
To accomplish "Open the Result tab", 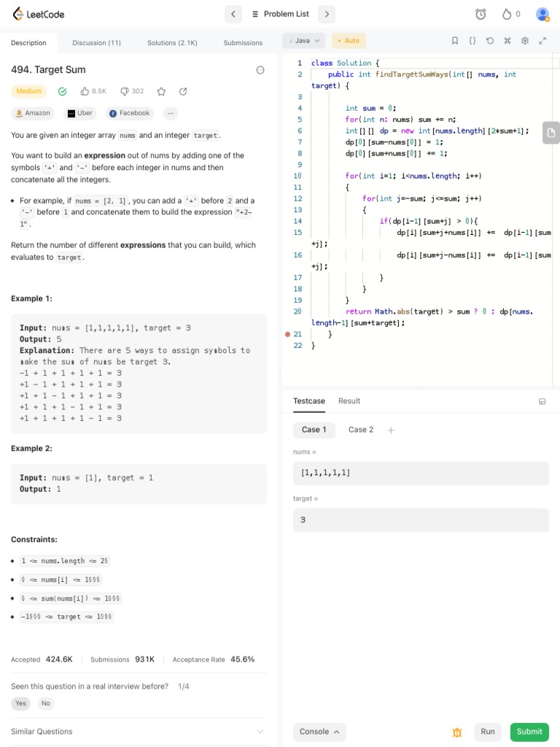I will coord(349,401).
